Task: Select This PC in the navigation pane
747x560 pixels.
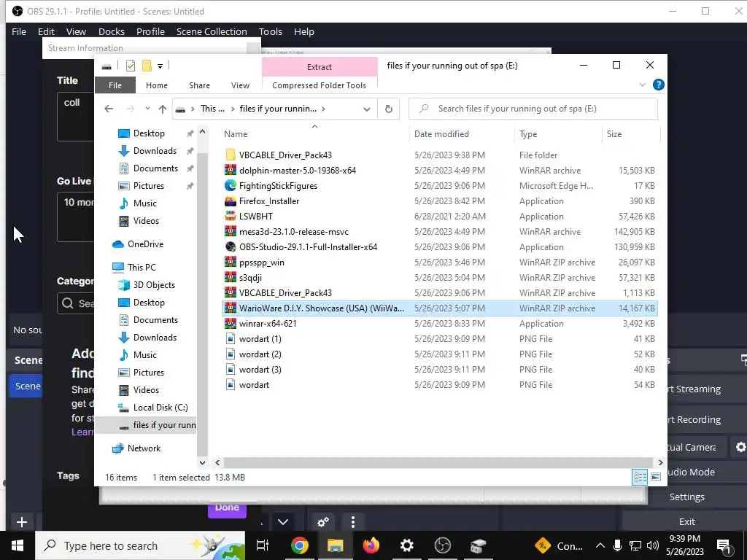Action: [x=142, y=267]
